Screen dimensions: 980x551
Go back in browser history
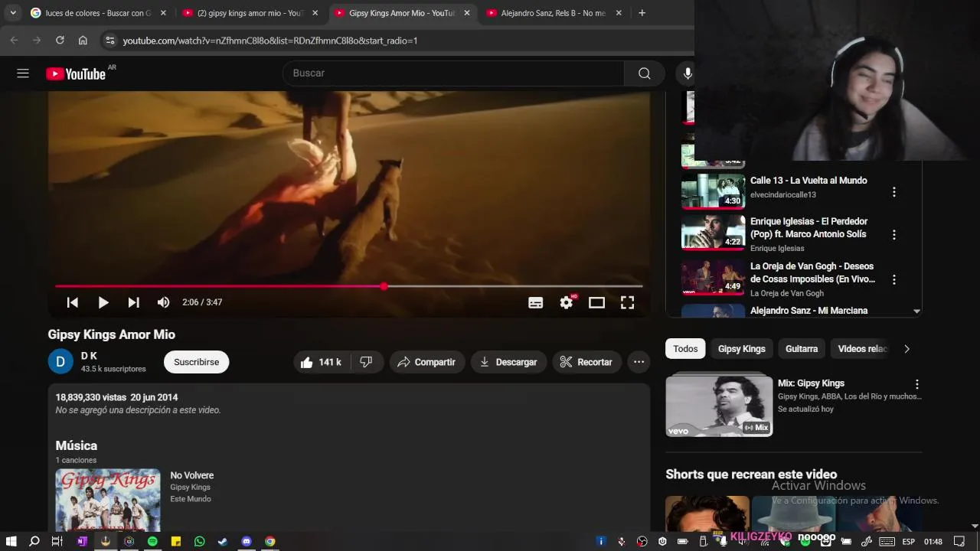(x=14, y=40)
